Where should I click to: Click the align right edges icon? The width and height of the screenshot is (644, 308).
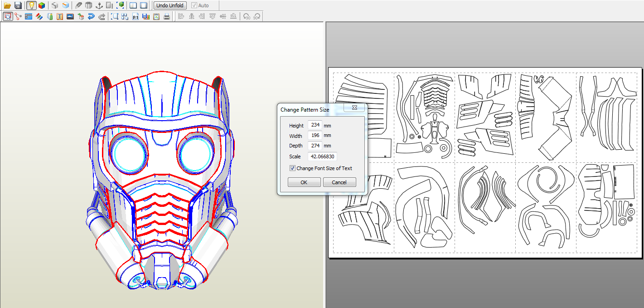[x=202, y=17]
